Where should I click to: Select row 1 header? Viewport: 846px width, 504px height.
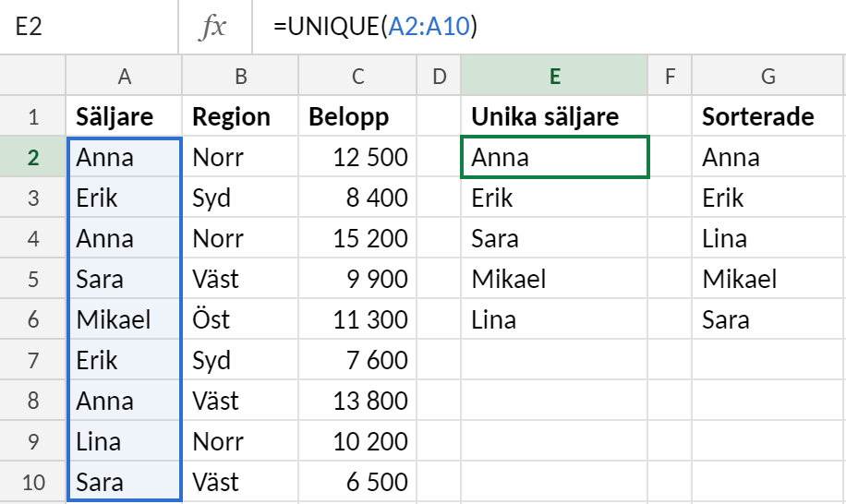(33, 116)
